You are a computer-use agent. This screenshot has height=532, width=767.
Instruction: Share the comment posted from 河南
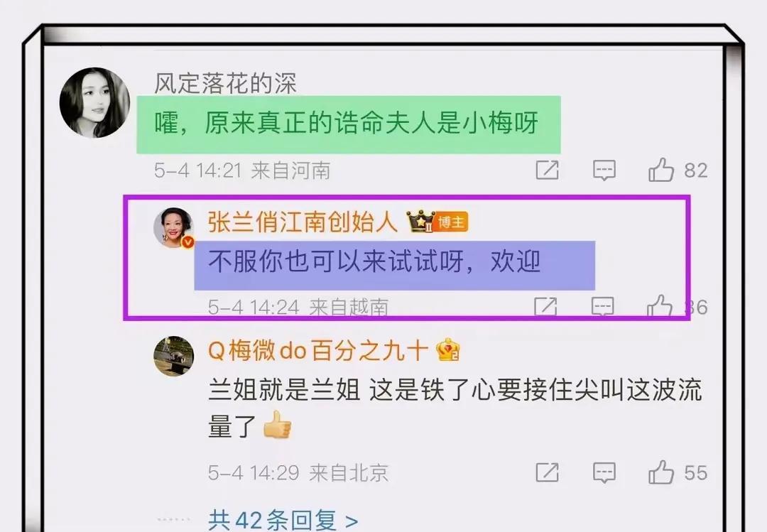point(547,170)
